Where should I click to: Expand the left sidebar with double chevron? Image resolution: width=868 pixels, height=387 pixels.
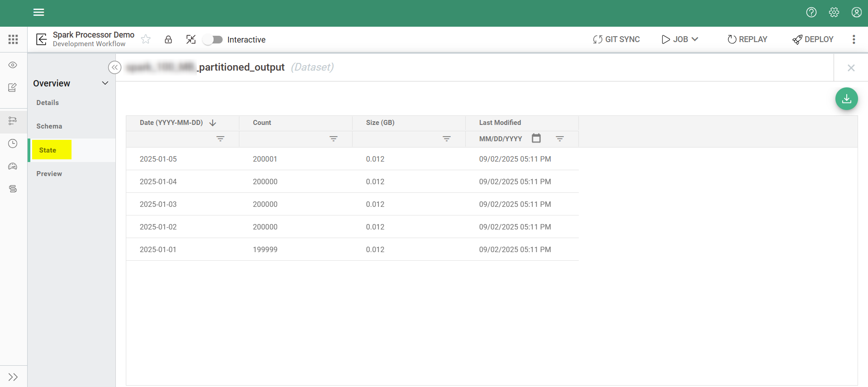click(x=13, y=377)
